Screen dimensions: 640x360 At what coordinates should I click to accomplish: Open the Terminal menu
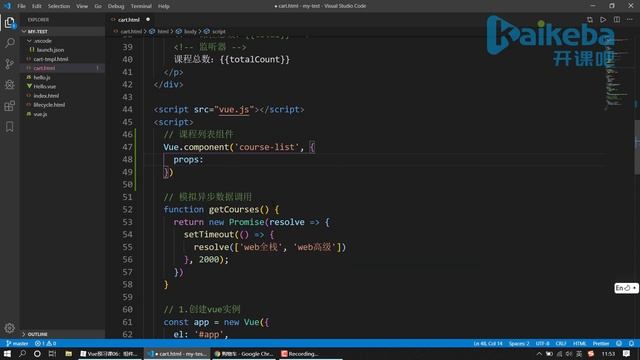(141, 6)
